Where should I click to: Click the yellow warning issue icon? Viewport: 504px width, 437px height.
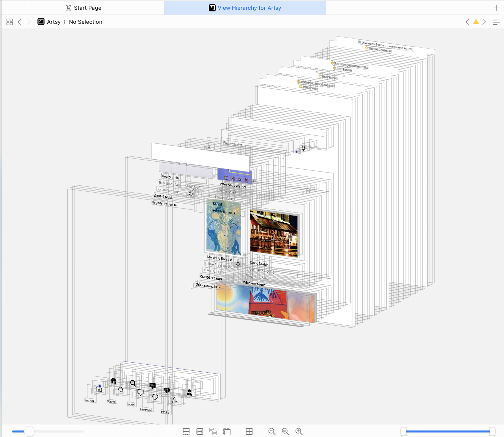476,22
